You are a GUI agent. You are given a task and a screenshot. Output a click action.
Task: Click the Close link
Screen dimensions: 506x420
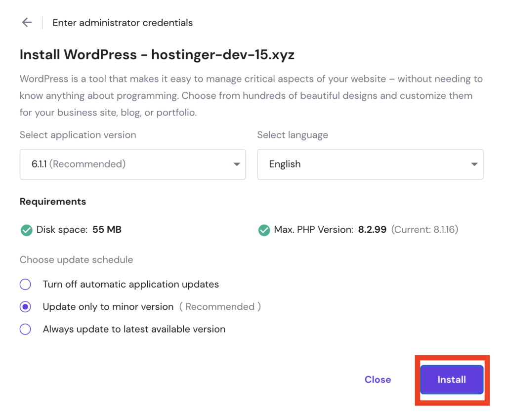pyautogui.click(x=378, y=379)
